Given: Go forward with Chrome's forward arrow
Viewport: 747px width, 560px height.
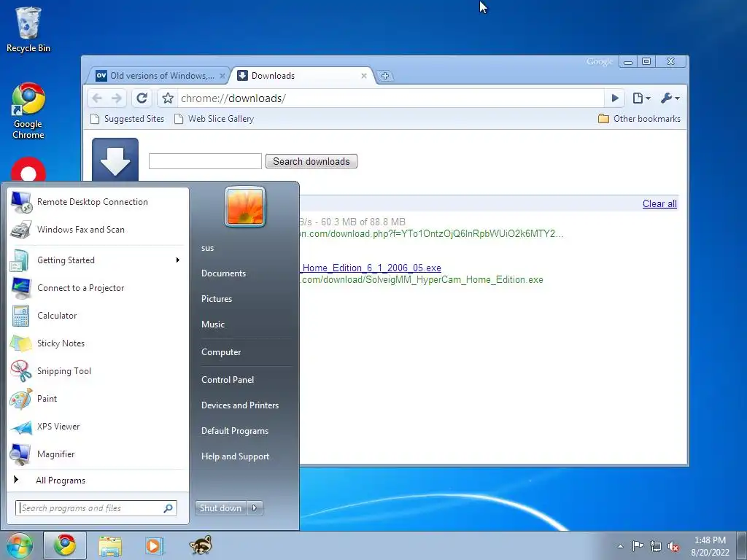Looking at the screenshot, I should coord(117,98).
